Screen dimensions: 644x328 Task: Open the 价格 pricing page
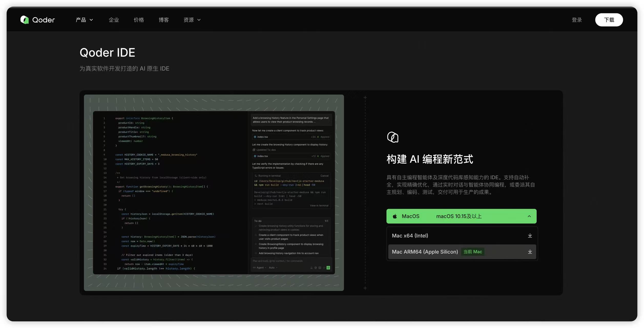point(139,20)
